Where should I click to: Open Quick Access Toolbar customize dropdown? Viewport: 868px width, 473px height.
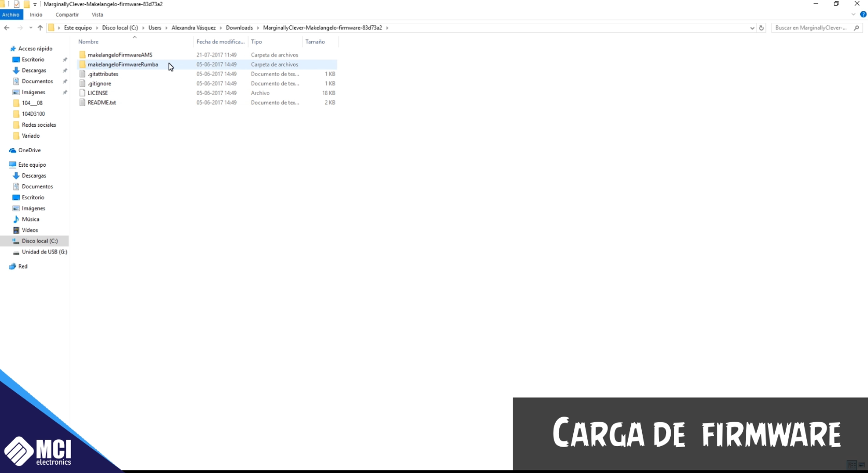click(35, 4)
